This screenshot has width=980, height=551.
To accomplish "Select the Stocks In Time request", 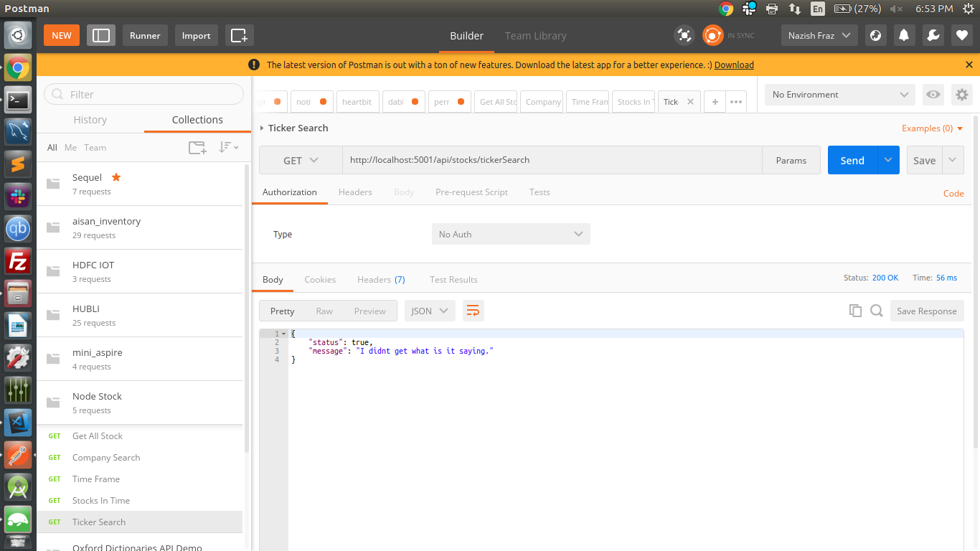I will point(140,501).
